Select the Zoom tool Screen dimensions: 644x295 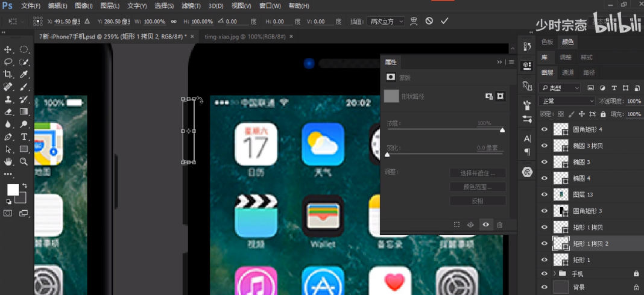coord(24,161)
